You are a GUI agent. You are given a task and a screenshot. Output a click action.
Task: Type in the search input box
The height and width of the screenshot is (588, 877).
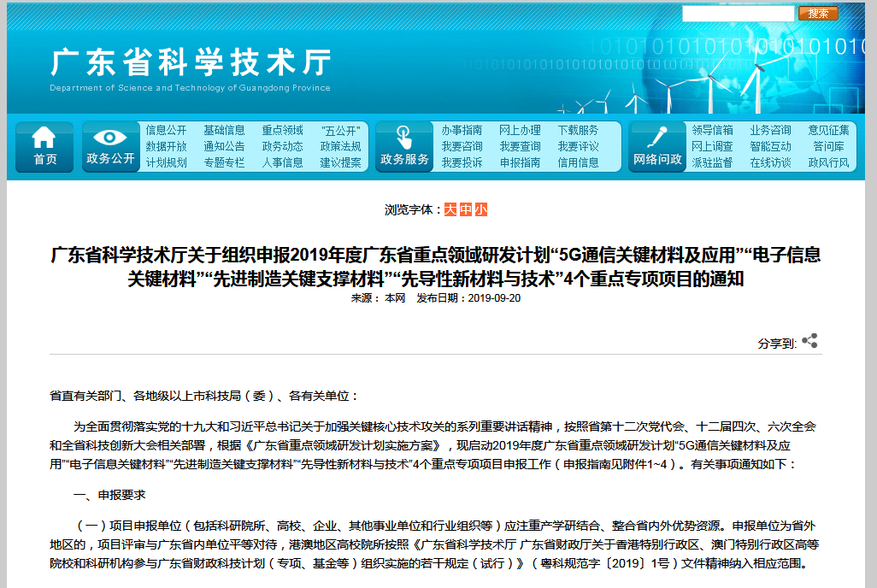pyautogui.click(x=738, y=14)
